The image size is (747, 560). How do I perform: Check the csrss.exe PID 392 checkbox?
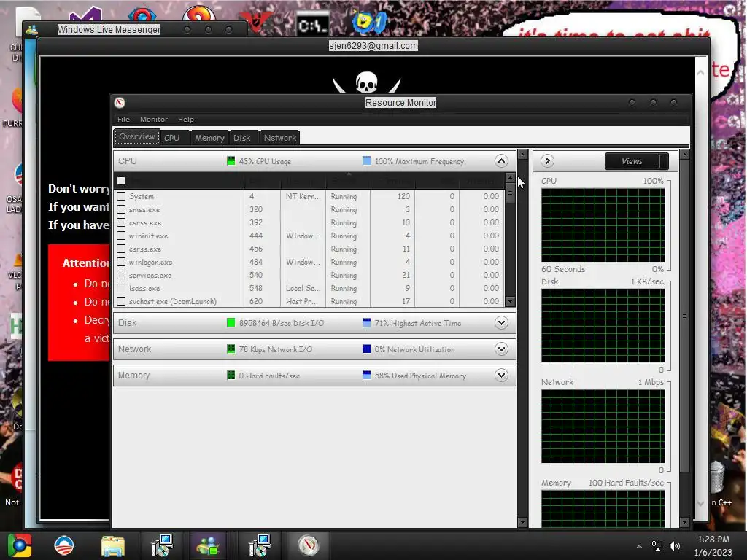coord(121,222)
